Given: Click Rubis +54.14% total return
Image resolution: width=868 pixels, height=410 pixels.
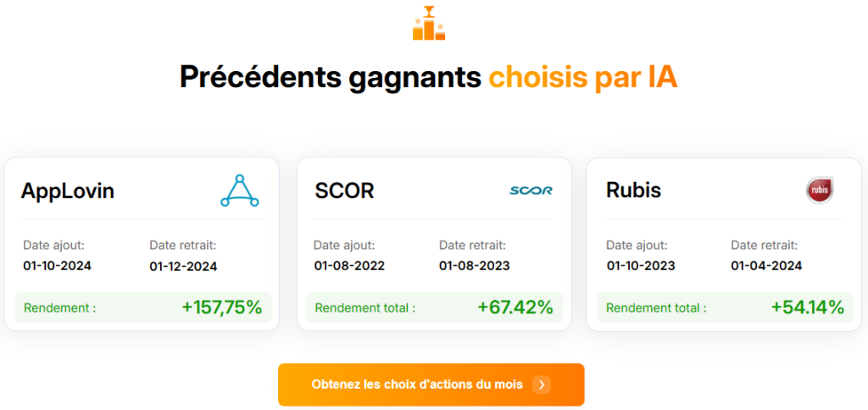Looking at the screenshot, I should click(x=807, y=307).
